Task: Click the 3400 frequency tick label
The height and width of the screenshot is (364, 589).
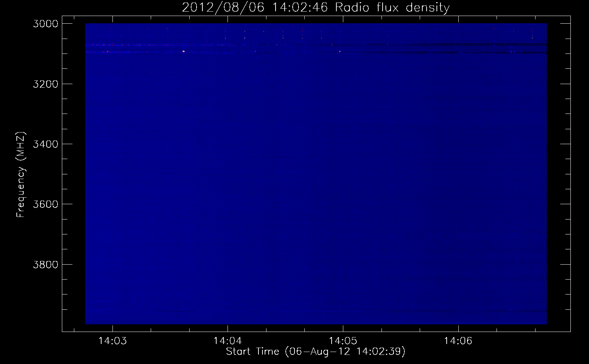Action: (x=46, y=144)
